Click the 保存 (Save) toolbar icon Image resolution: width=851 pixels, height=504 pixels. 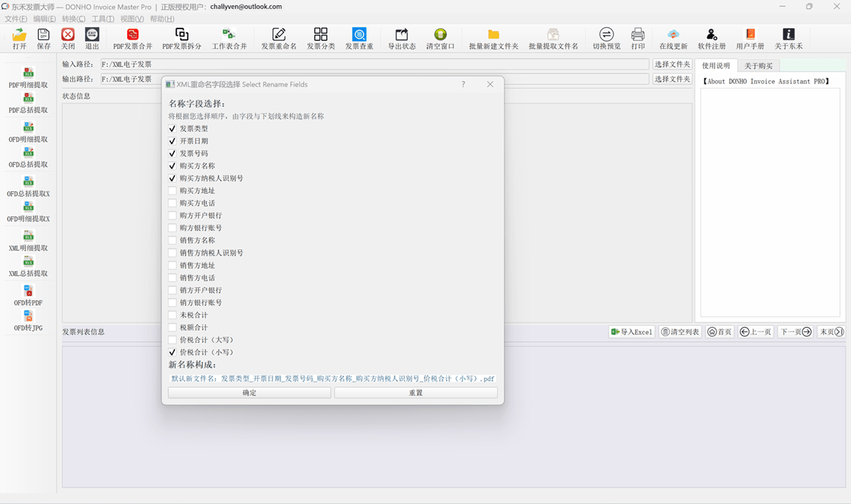point(44,39)
